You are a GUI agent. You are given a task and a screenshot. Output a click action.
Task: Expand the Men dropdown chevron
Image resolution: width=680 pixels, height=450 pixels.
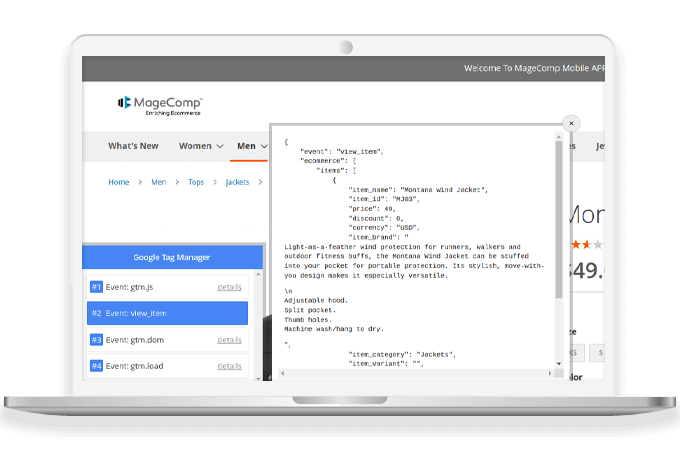click(264, 147)
